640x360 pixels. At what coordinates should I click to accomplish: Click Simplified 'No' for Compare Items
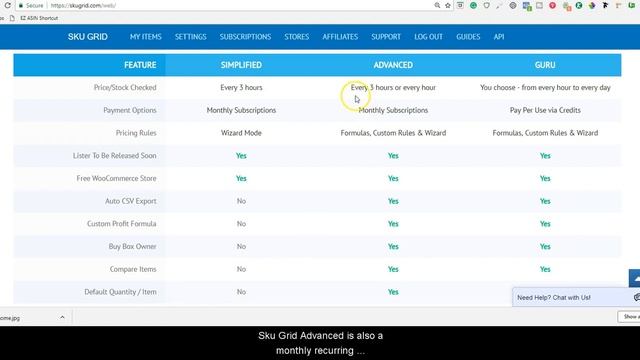click(x=241, y=269)
